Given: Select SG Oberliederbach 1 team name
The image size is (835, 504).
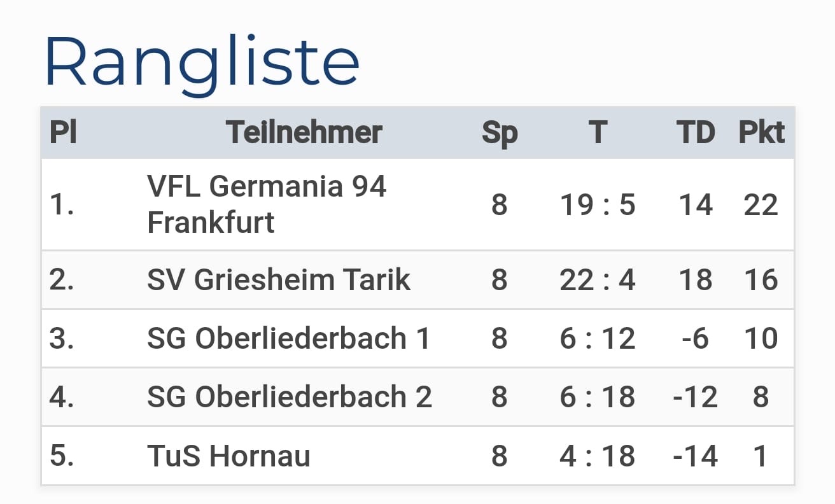Looking at the screenshot, I should [x=289, y=339].
